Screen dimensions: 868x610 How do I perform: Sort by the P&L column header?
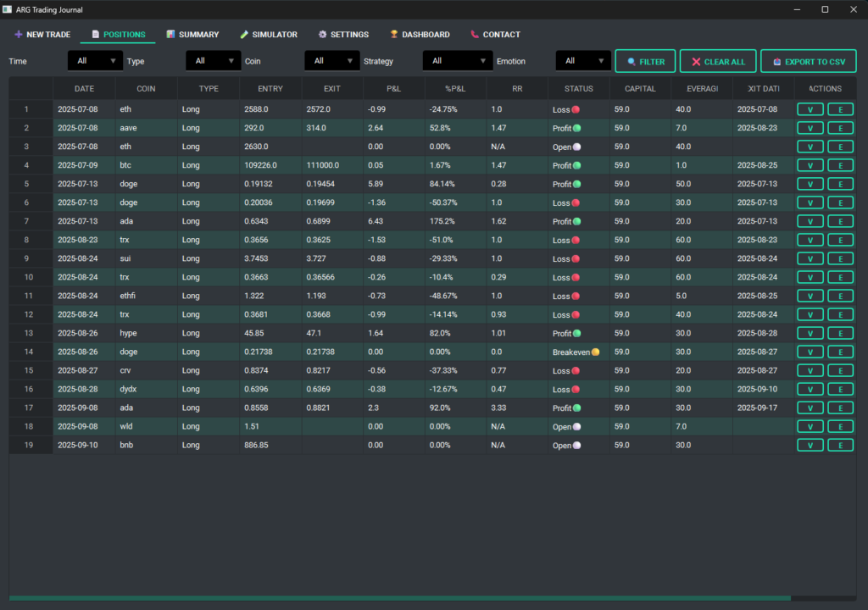[393, 88]
